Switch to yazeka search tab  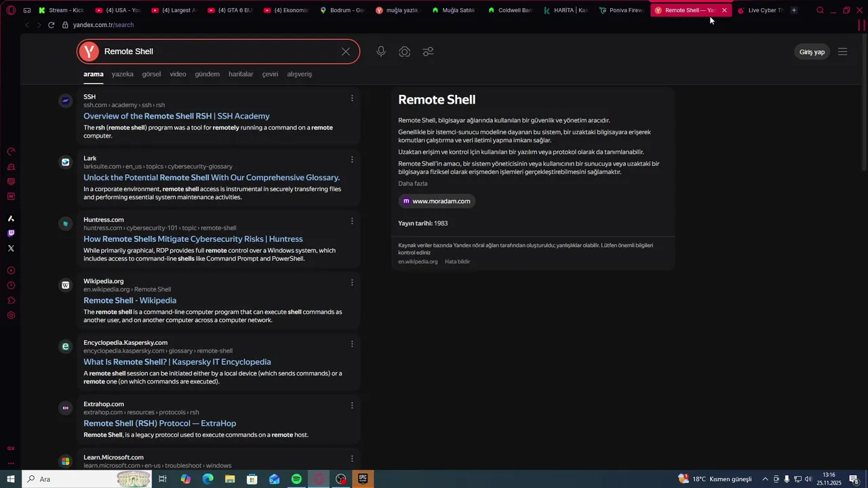click(122, 74)
